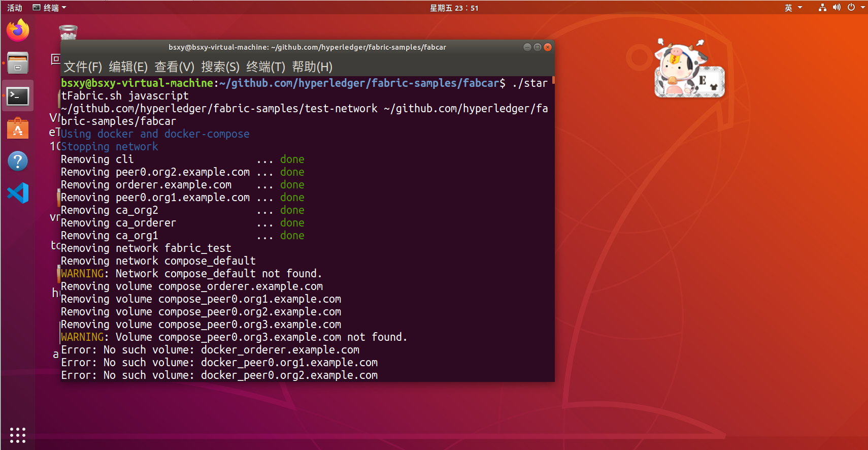Click the cow-themed input method floating widget
868x450 pixels.
pos(689,68)
